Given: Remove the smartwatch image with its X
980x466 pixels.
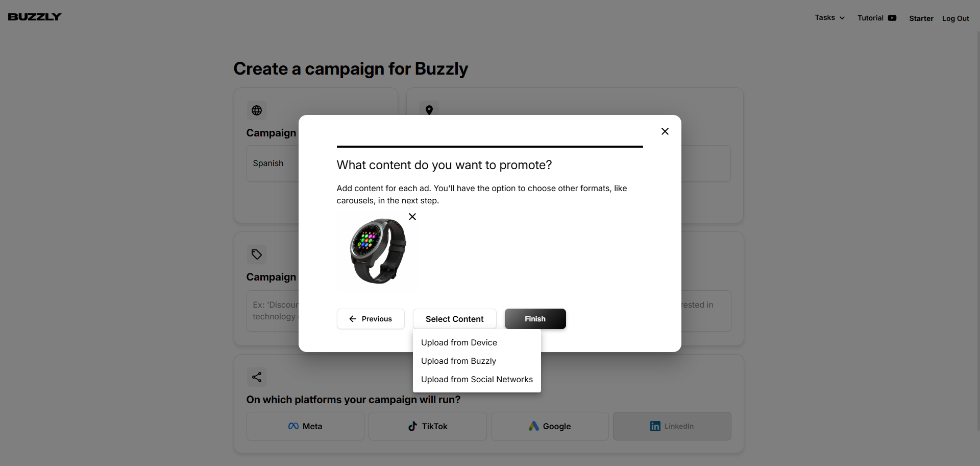Looking at the screenshot, I should [412, 217].
